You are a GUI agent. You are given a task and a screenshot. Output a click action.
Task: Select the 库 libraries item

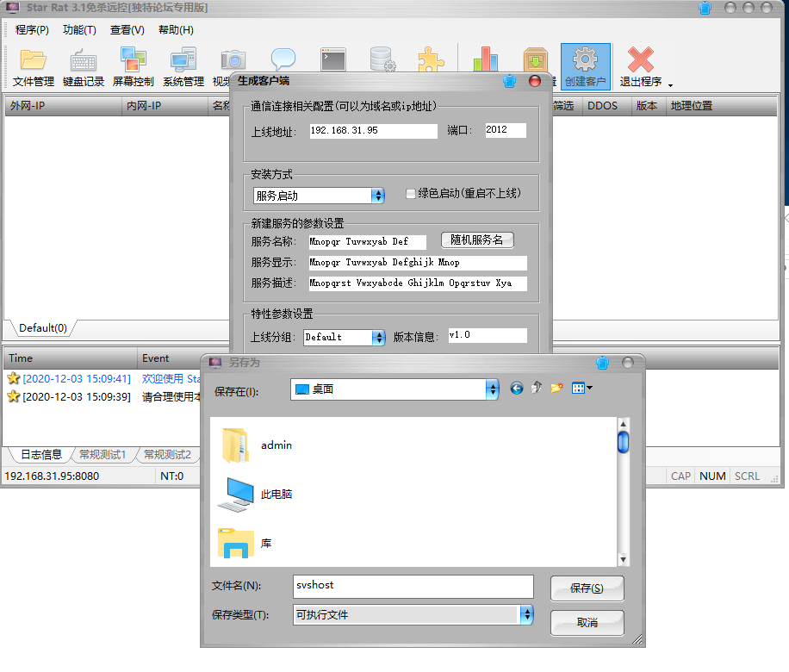point(245,543)
